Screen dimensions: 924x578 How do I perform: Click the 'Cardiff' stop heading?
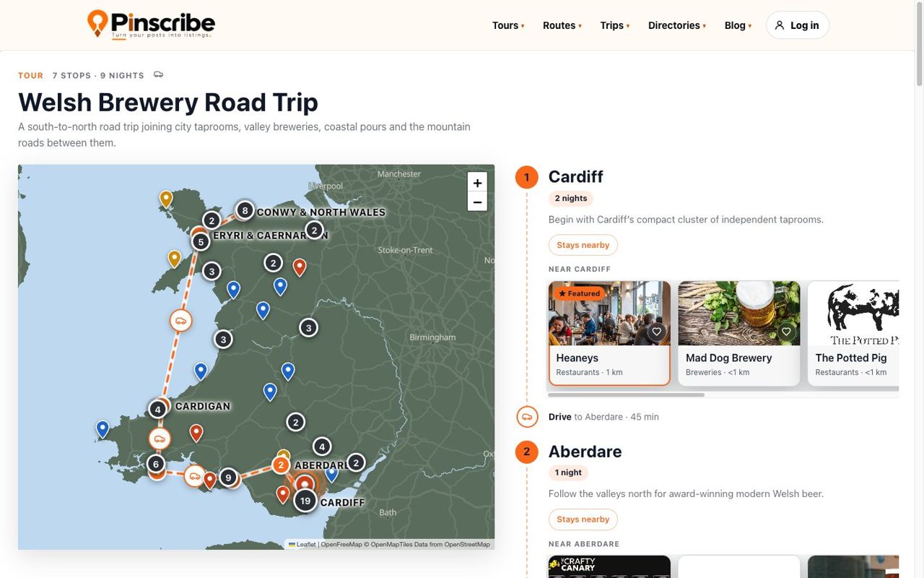(576, 177)
